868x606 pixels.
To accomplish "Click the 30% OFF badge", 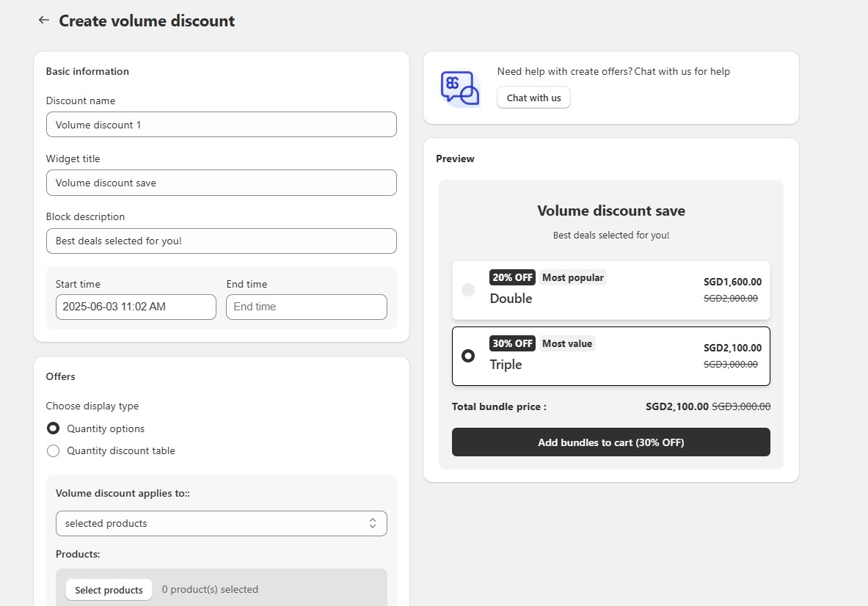I will tap(513, 343).
